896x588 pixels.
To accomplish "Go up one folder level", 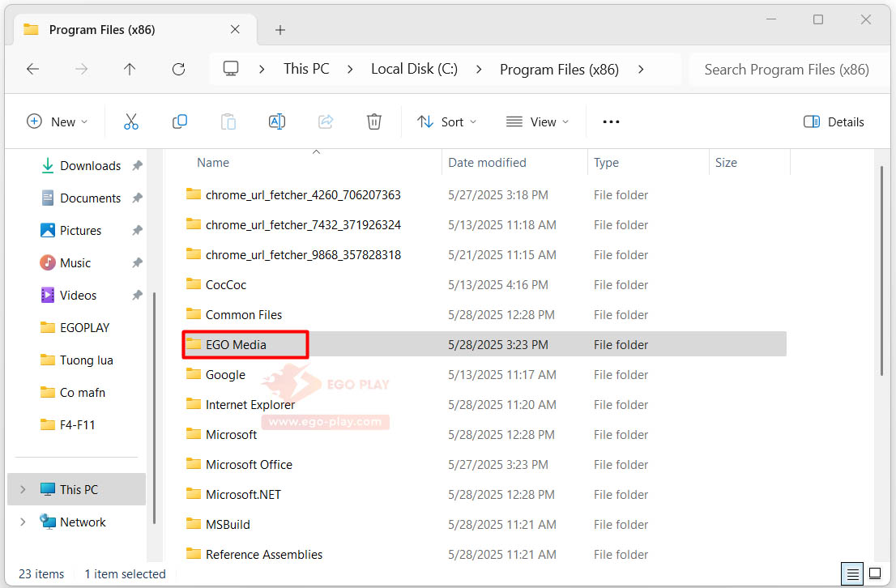I will pyautogui.click(x=130, y=69).
